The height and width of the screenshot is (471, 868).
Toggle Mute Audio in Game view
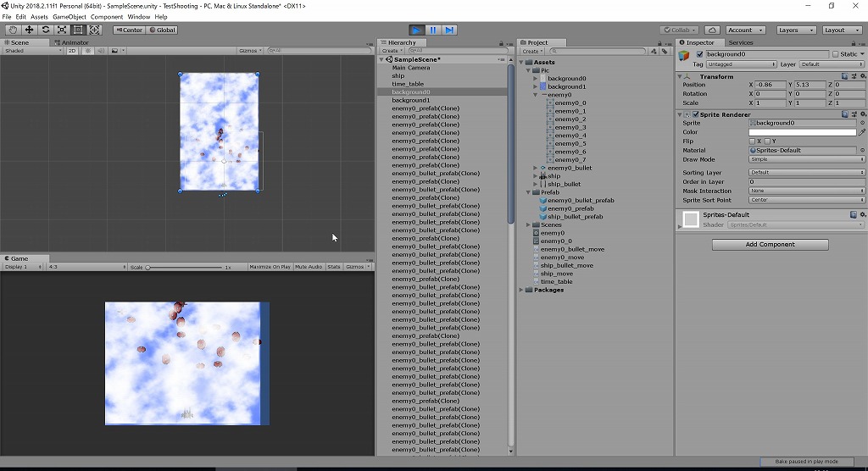point(309,267)
